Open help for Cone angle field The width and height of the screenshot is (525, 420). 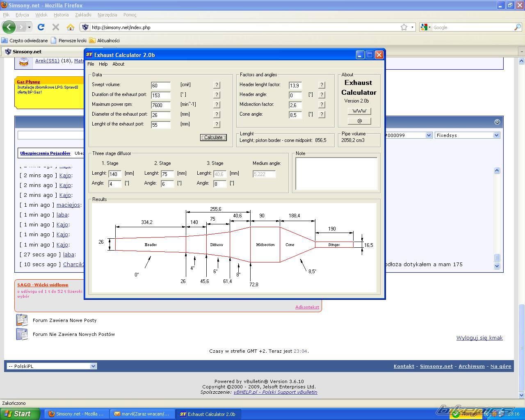322,114
